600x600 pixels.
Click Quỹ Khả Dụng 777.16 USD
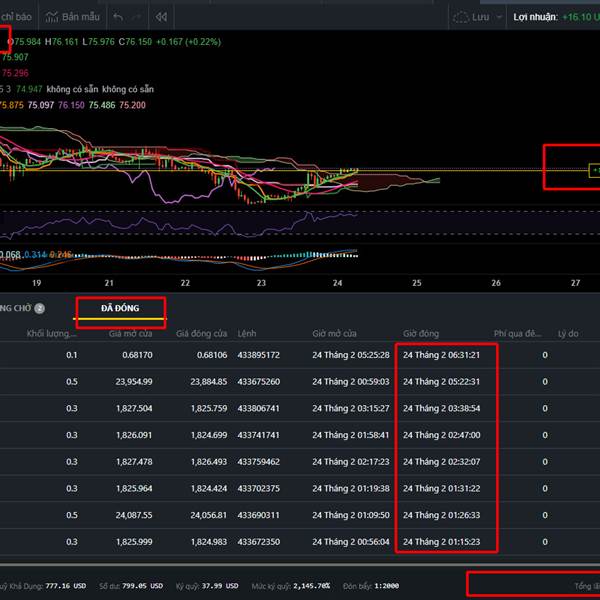43,586
